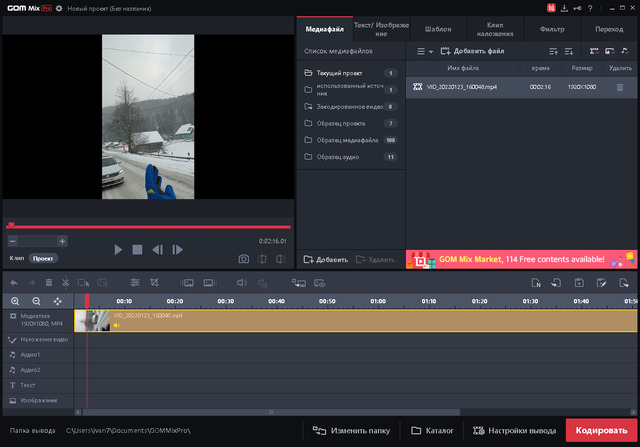Viewport: 640px width, 447px height.
Task: Select Закодированное видео folder
Action: pos(351,107)
